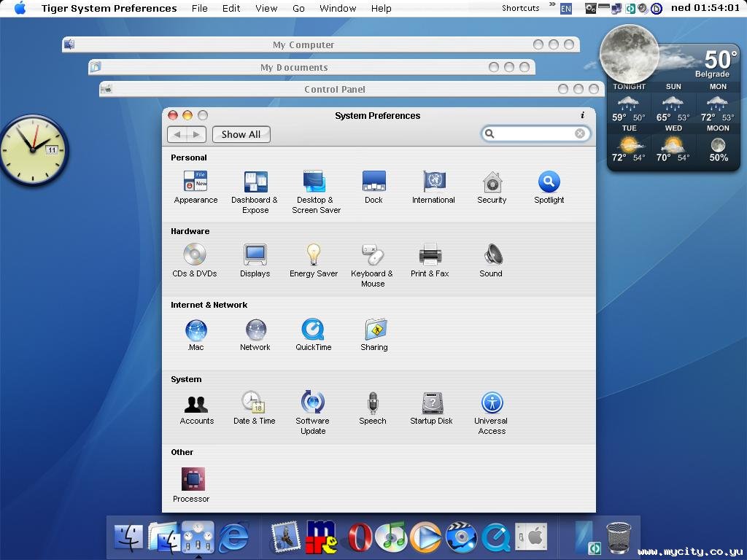
Task: Open Dashboard & Expose settings
Action: (x=255, y=182)
